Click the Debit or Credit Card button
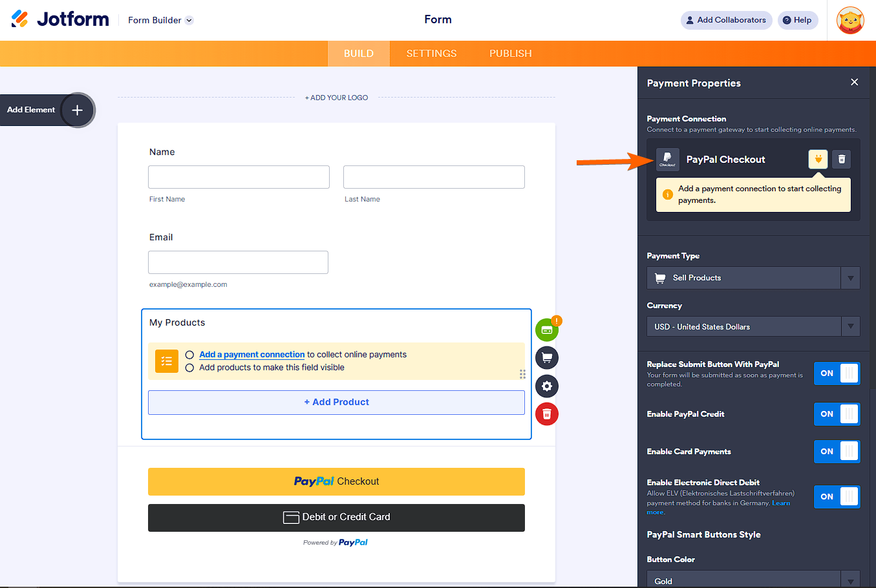 tap(336, 518)
